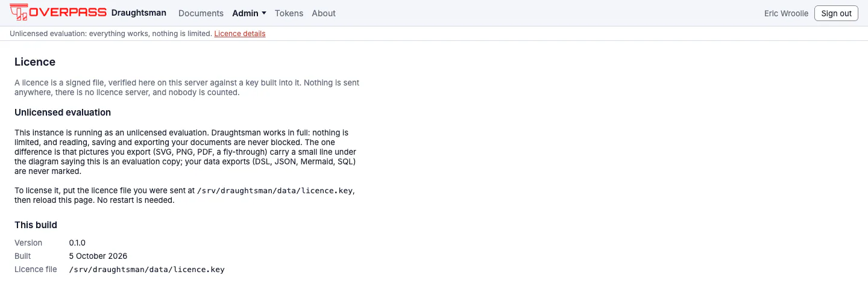Go to the Documents page
Viewport: 868px width, 307px height.
(201, 13)
